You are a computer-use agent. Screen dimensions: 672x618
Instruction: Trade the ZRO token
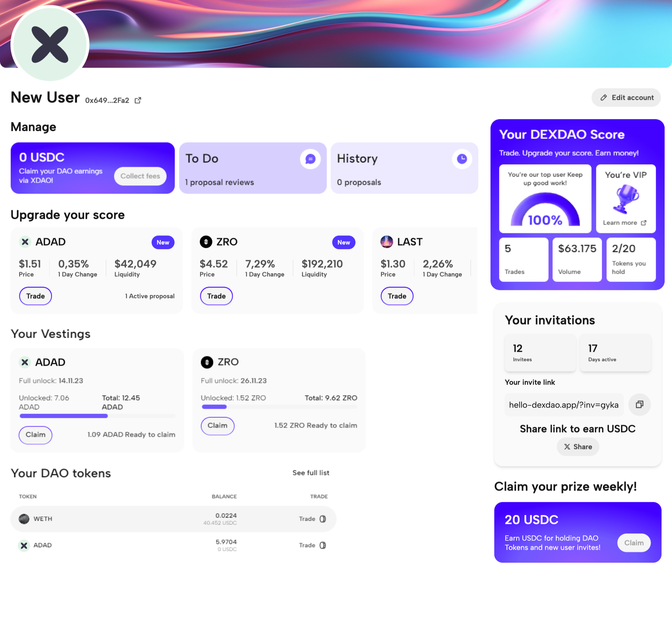click(216, 296)
